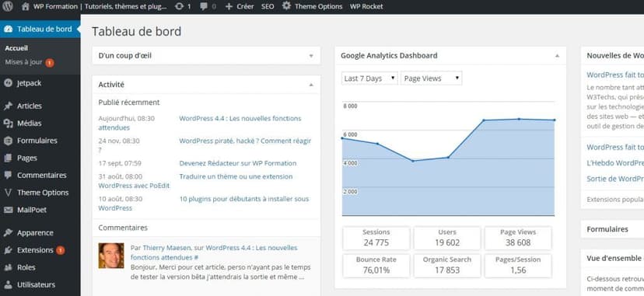Open the 10 plugins pour débutants link
This screenshot has height=296, width=644.
point(244,199)
